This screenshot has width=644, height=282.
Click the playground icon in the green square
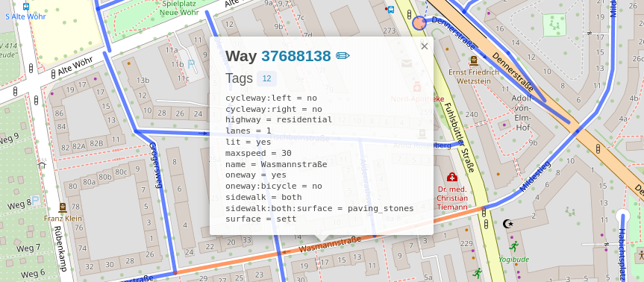554,25
